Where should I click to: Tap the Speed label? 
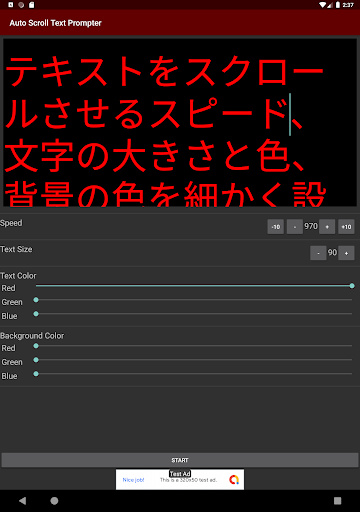coord(11,223)
